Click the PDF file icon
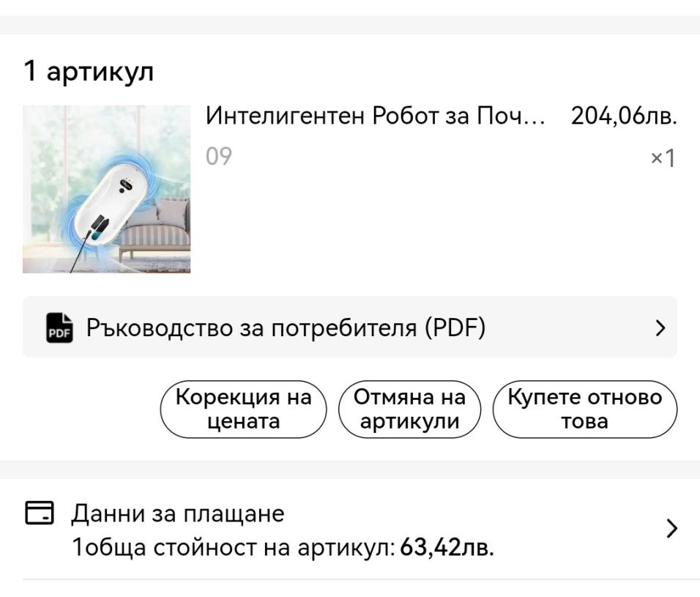This screenshot has height=597, width=700. [59, 327]
